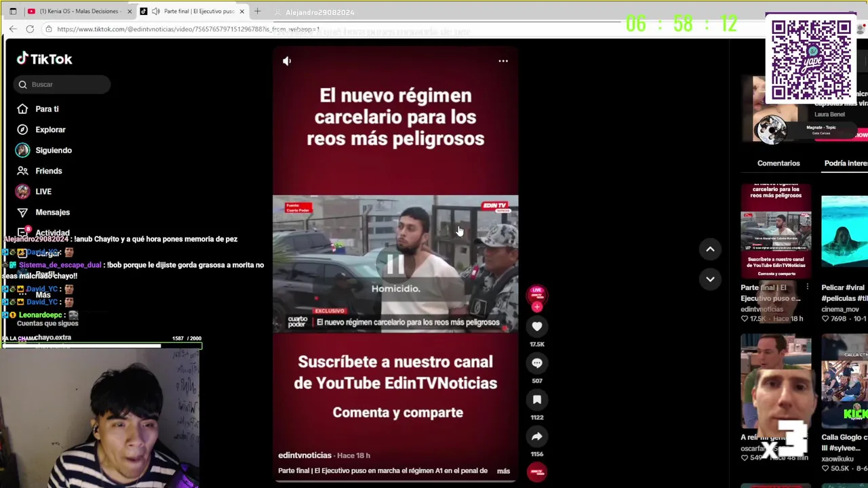Close the 'Kenia OS' browser tab

pyautogui.click(x=130, y=12)
